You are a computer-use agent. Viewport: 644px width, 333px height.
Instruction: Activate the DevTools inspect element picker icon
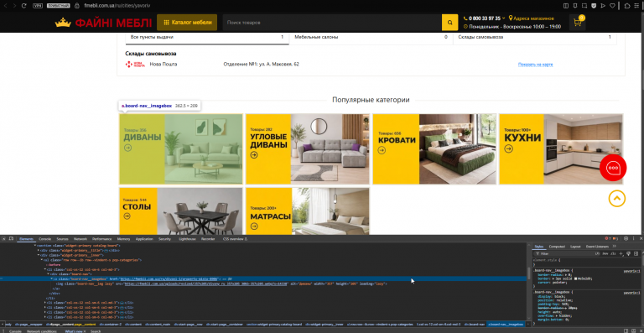click(x=4, y=238)
